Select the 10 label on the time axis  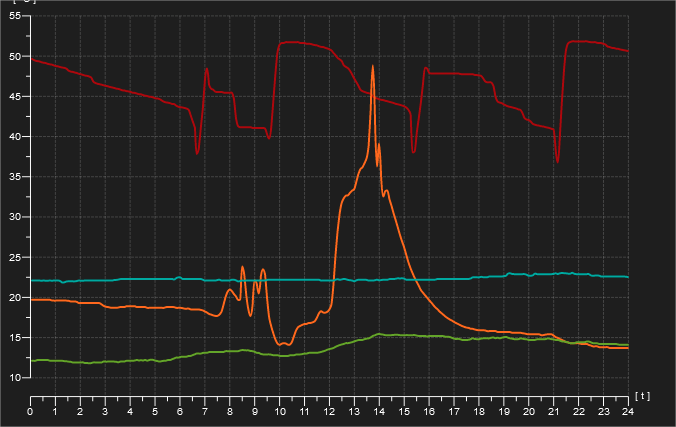(x=280, y=412)
